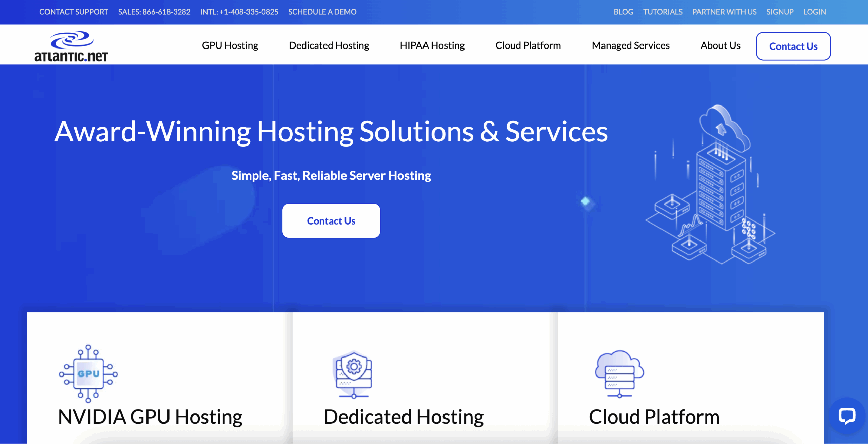868x444 pixels.
Task: Open the Managed Services menu
Action: coord(631,45)
